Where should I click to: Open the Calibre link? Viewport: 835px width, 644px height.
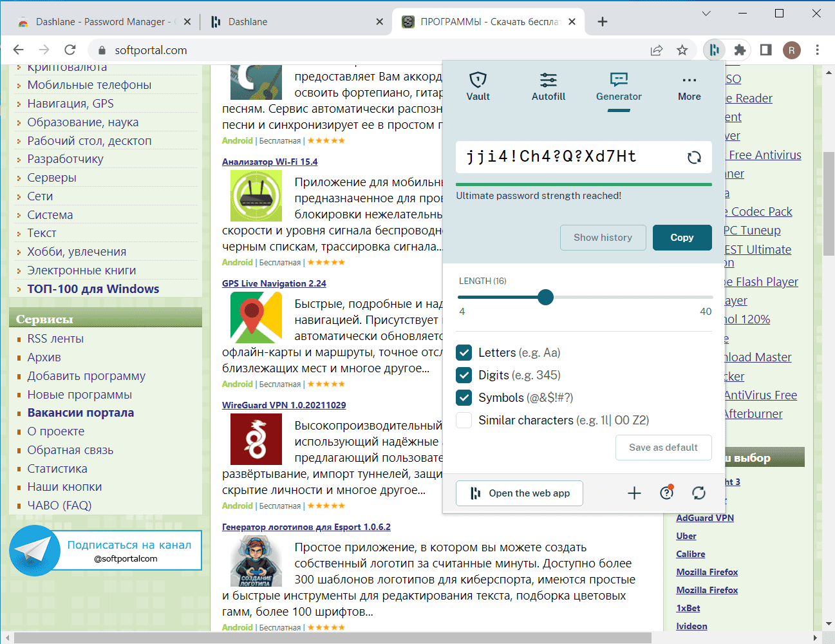(x=691, y=554)
